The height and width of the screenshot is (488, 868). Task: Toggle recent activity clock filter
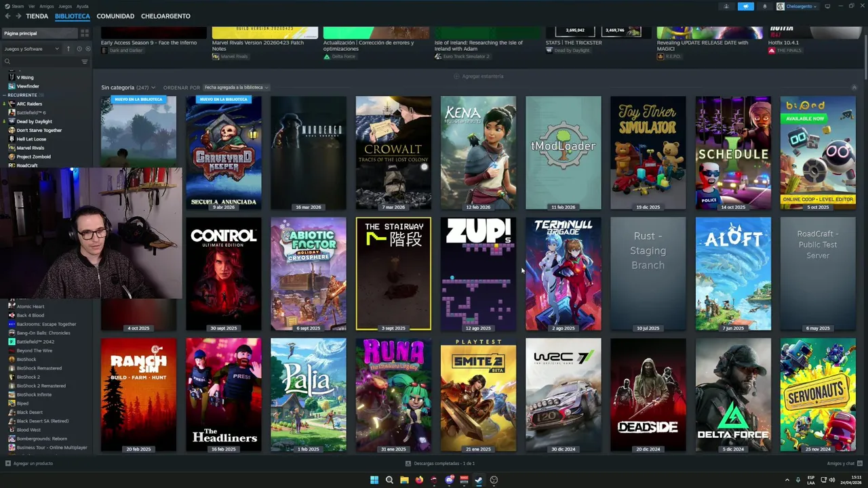79,49
